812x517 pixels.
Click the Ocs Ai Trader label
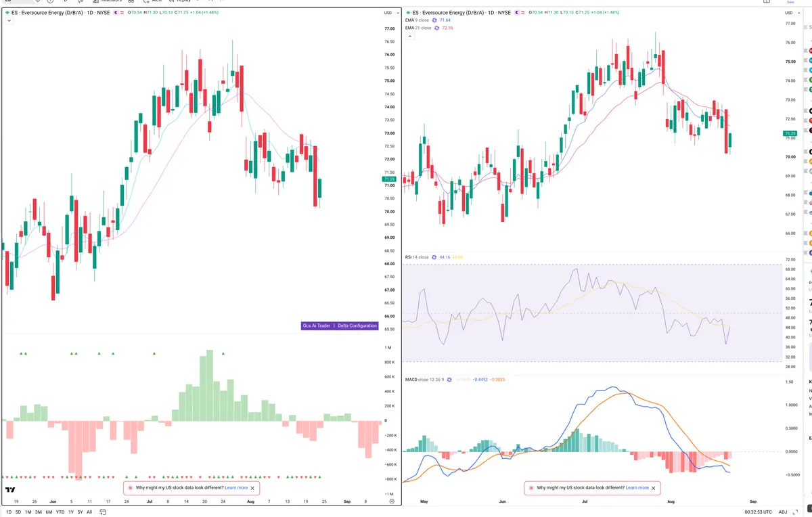pos(316,325)
